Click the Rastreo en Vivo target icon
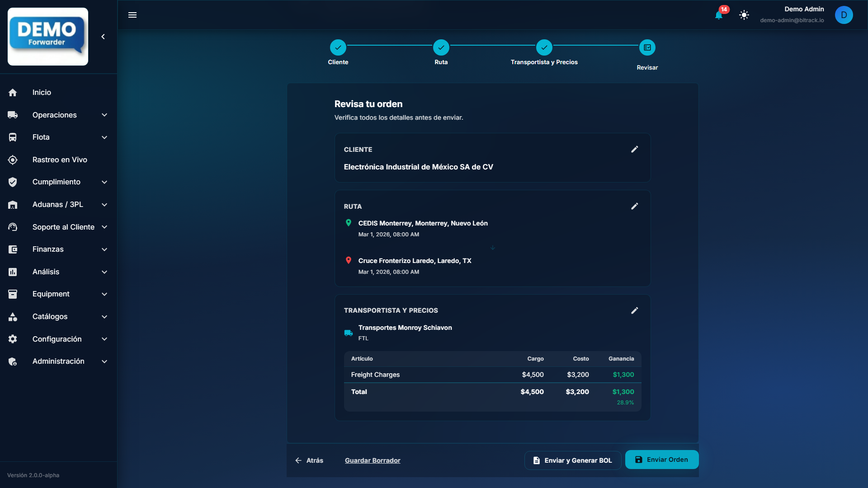 (x=13, y=160)
